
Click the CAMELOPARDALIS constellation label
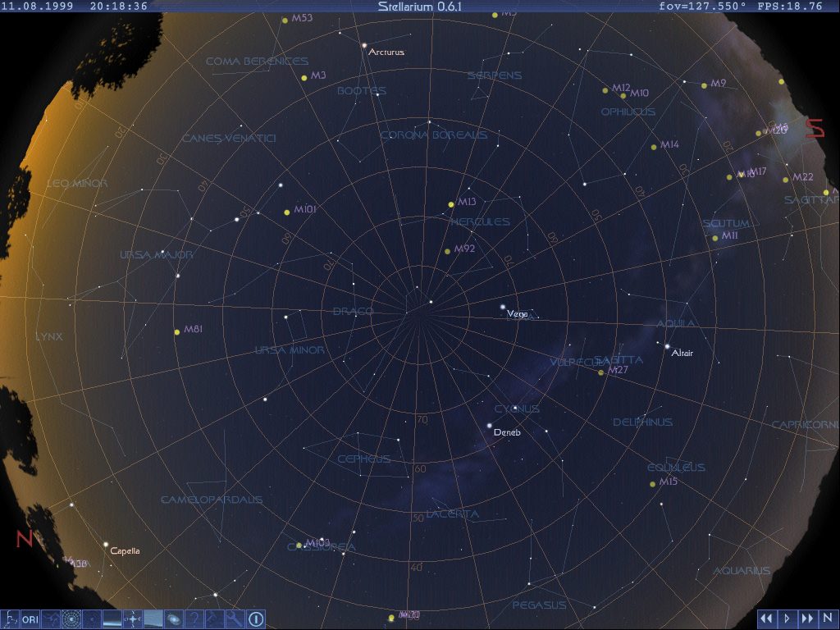tap(212, 500)
